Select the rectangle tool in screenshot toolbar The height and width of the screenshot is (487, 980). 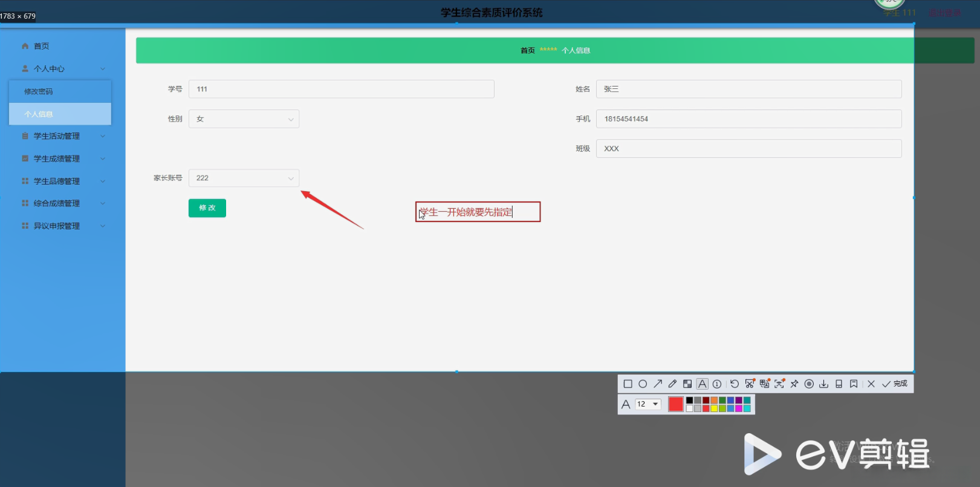(x=628, y=384)
